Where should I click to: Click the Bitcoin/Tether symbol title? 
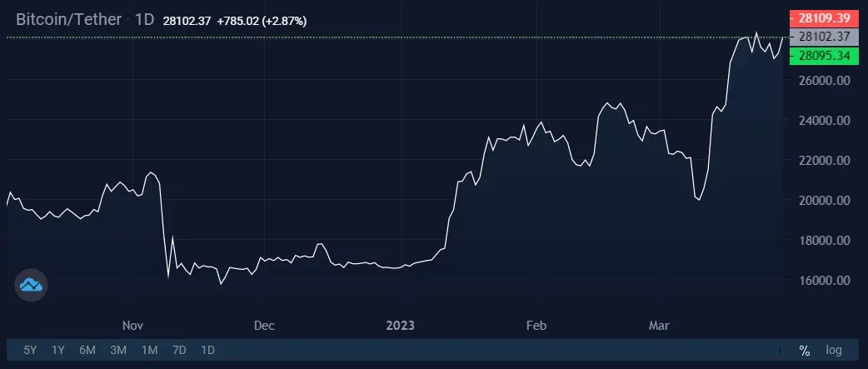[x=68, y=19]
